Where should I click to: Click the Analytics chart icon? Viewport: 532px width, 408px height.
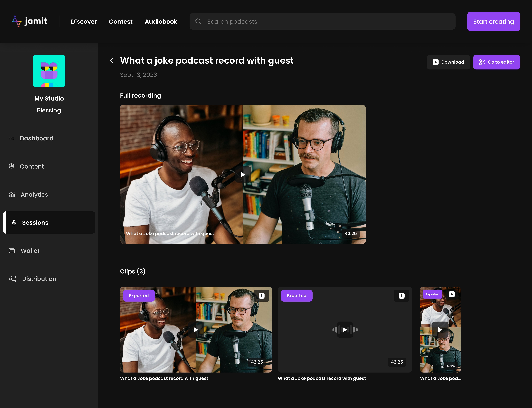pos(11,194)
